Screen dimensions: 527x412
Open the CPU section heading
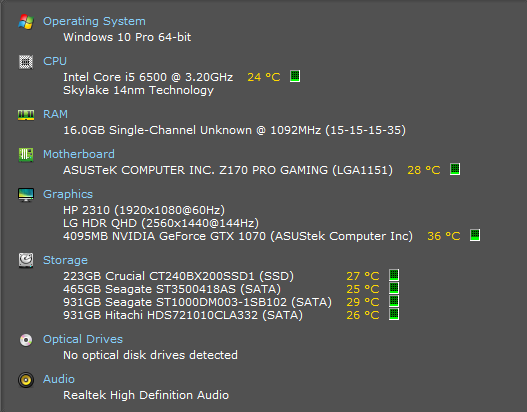(55, 61)
